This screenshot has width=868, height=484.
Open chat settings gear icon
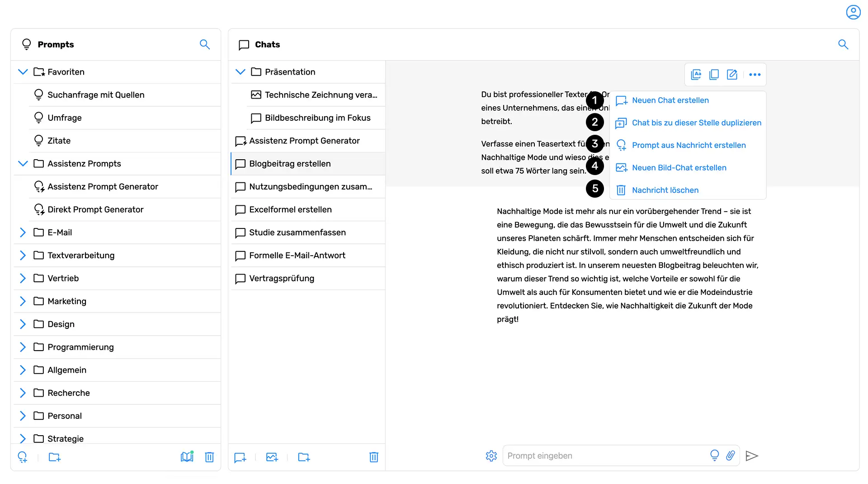pos(491,456)
